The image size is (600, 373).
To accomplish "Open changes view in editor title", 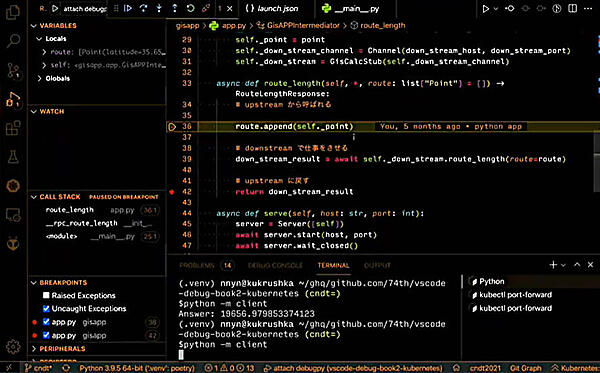I will click(x=510, y=8).
